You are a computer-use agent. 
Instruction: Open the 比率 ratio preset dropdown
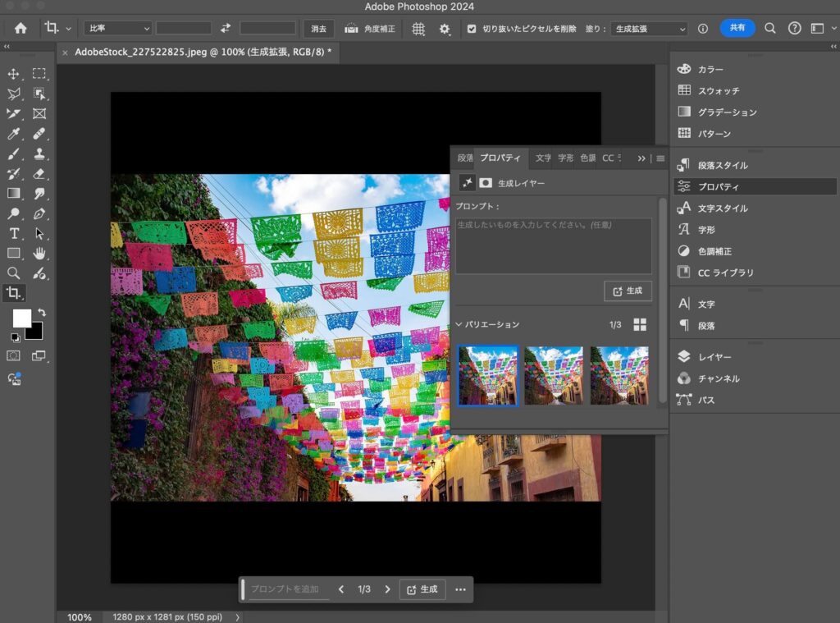[x=118, y=28]
